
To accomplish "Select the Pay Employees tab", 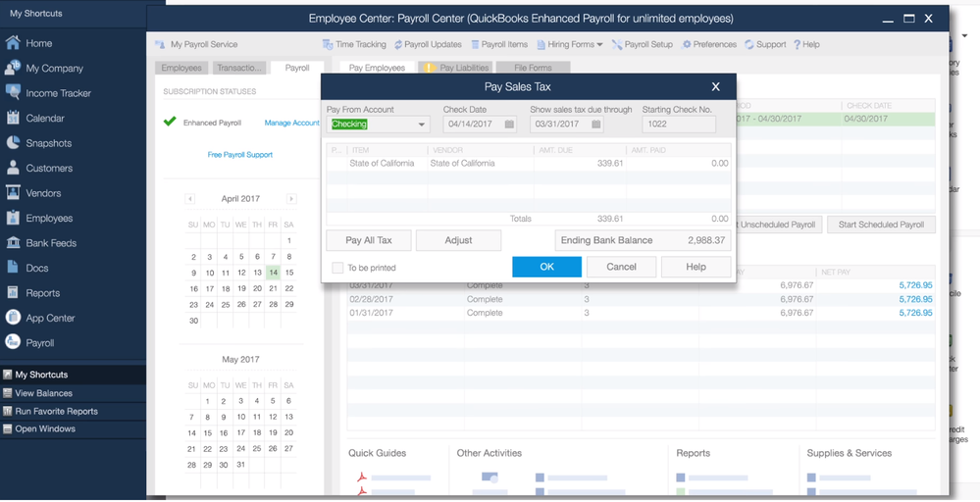I will click(x=377, y=68).
